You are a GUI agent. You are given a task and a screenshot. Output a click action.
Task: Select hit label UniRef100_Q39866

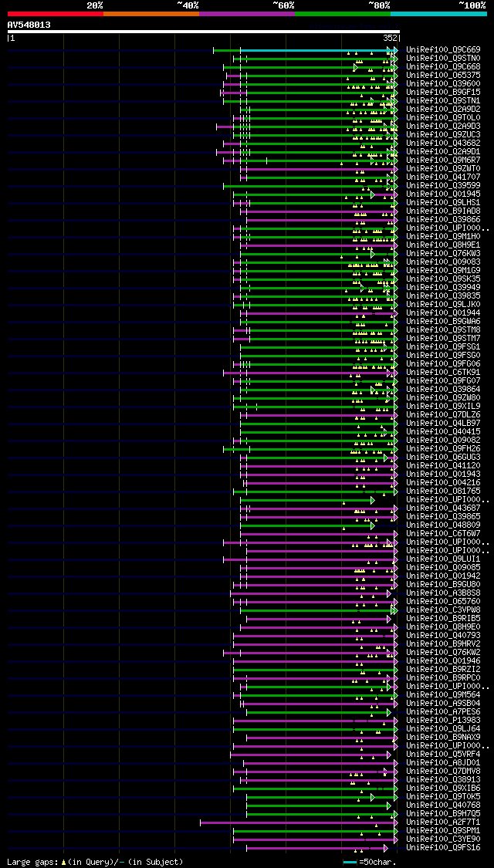point(443,220)
